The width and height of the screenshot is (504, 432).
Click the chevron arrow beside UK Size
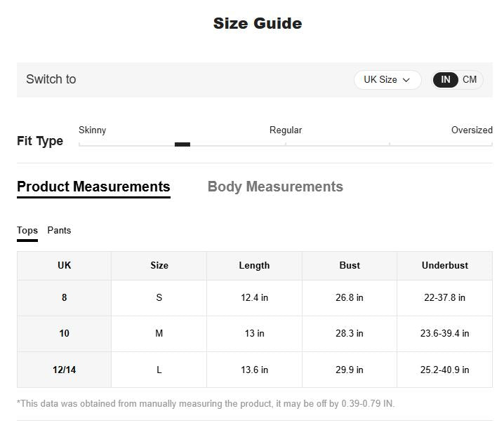pos(406,80)
